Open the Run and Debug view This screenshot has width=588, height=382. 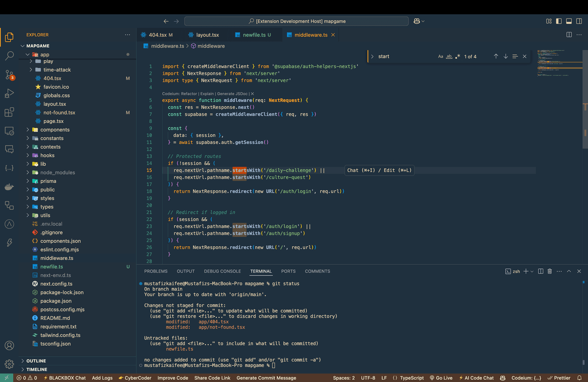(9, 94)
